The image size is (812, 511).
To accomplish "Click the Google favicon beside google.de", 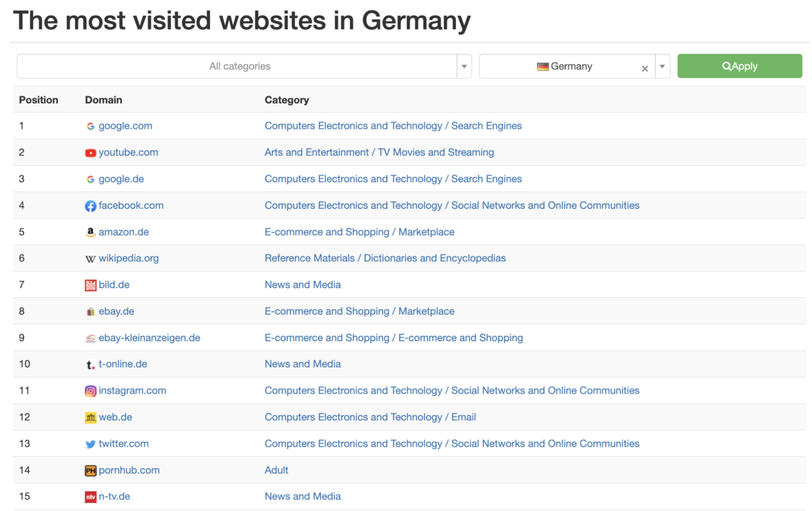I will pyautogui.click(x=91, y=179).
